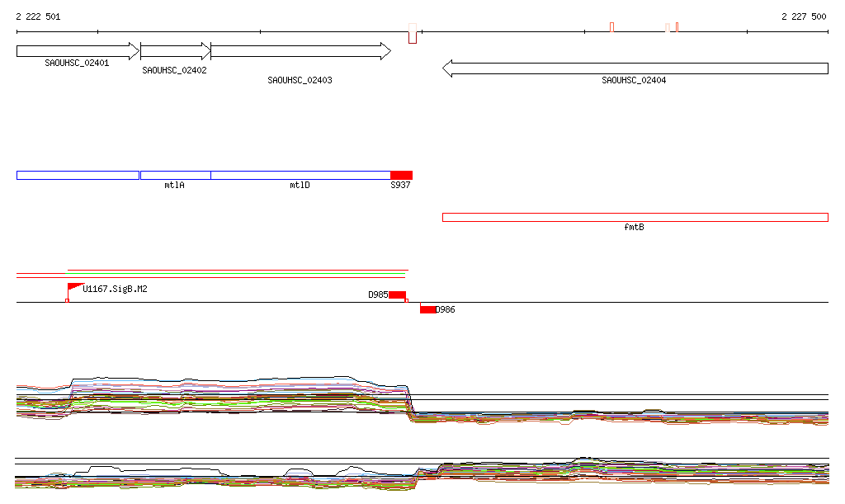This screenshot has height=504, width=845.
Task: Select the red fmtB segment bar
Action: tap(635, 218)
